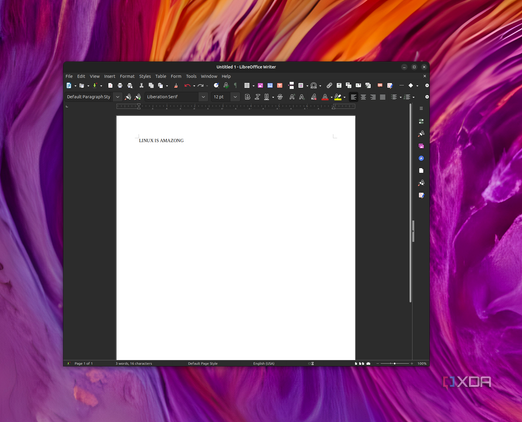Click the Clone Formatting paintbrush icon
This screenshot has height=422, width=522.
tap(176, 86)
